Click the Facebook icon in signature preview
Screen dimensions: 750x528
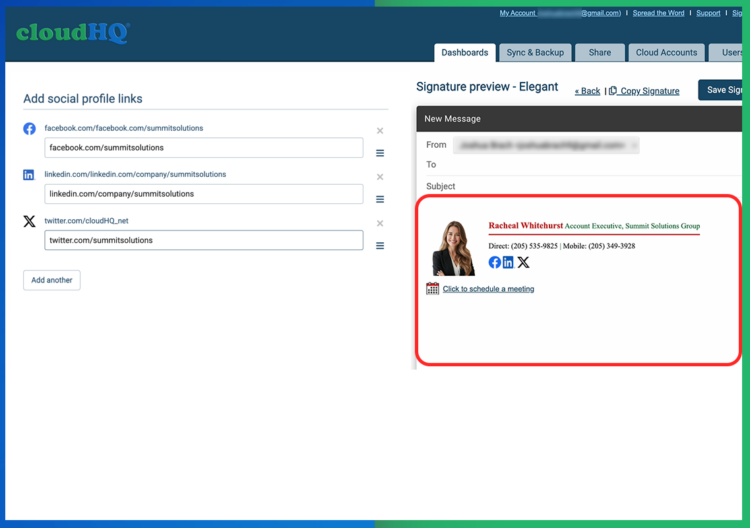pyautogui.click(x=494, y=262)
